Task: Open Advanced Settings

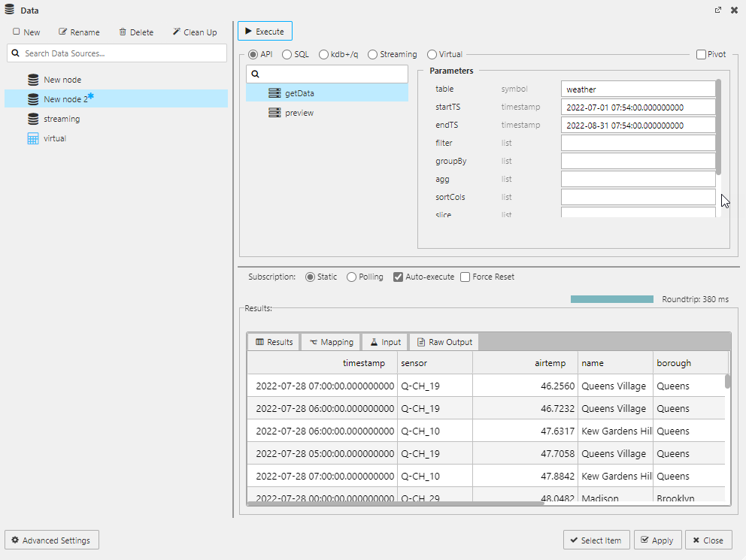Action: tap(51, 540)
